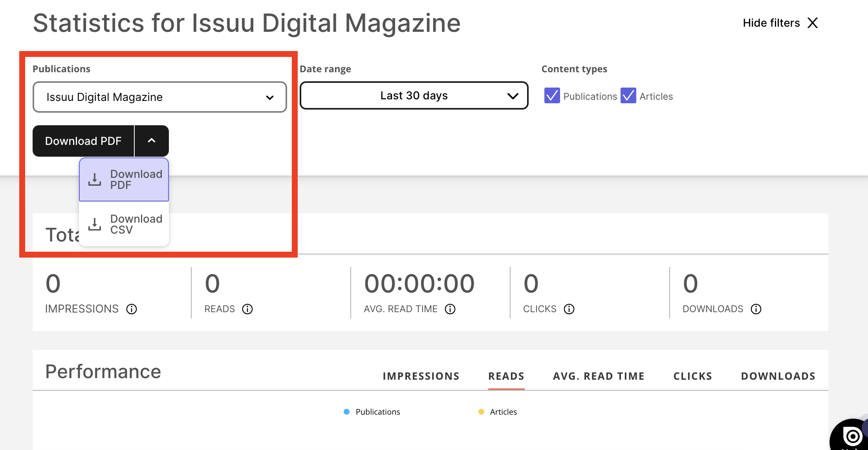The image size is (868, 450).
Task: Toggle the Articles content type checkbox
Action: (x=628, y=96)
